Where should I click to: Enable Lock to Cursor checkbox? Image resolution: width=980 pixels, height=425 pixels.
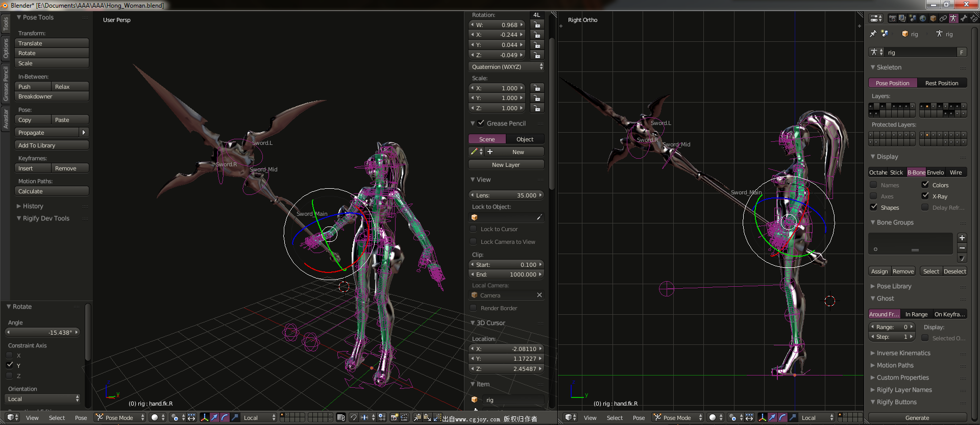pyautogui.click(x=474, y=229)
